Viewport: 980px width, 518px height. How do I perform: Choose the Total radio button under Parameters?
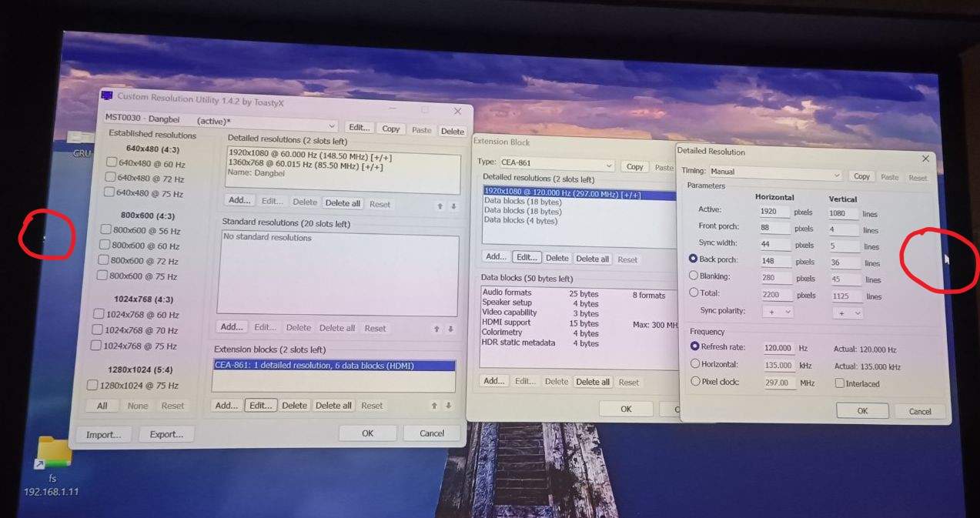coord(694,292)
